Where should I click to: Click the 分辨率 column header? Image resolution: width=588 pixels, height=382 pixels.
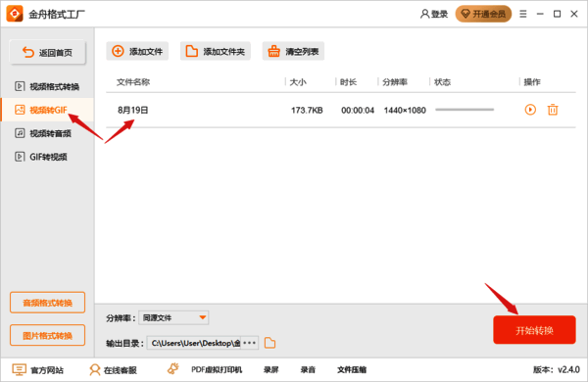coord(395,82)
